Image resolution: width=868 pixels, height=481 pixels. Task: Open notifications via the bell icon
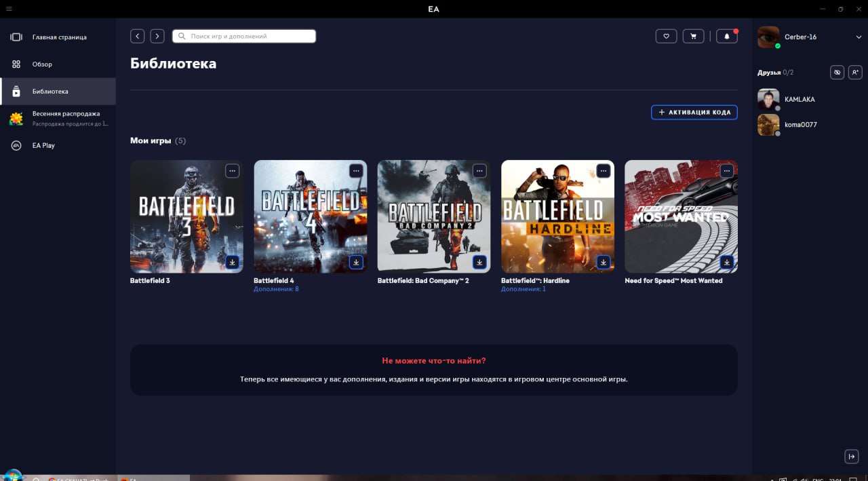tap(726, 35)
